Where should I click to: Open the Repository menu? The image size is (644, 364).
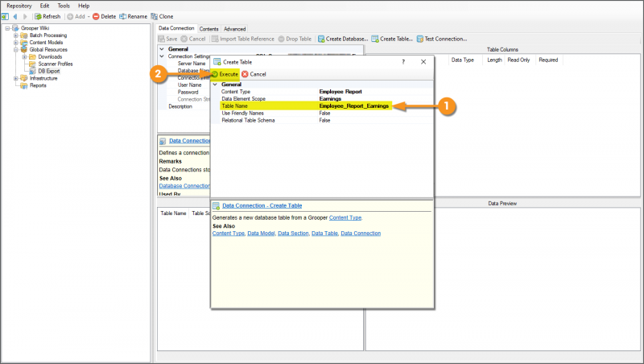[19, 6]
